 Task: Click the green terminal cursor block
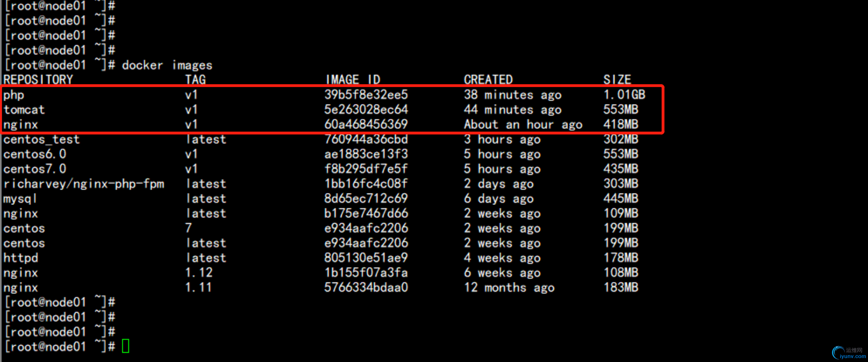pos(126,346)
